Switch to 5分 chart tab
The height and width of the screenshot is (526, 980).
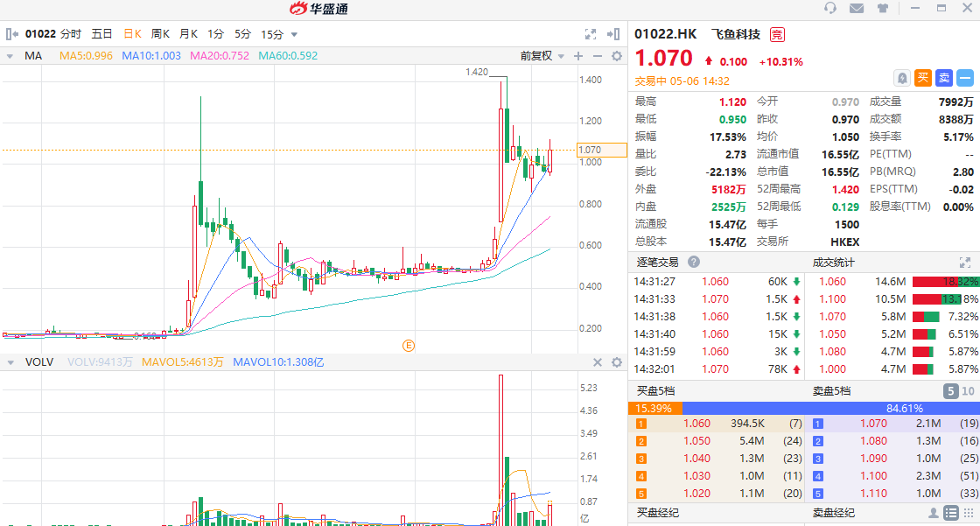pos(242,34)
